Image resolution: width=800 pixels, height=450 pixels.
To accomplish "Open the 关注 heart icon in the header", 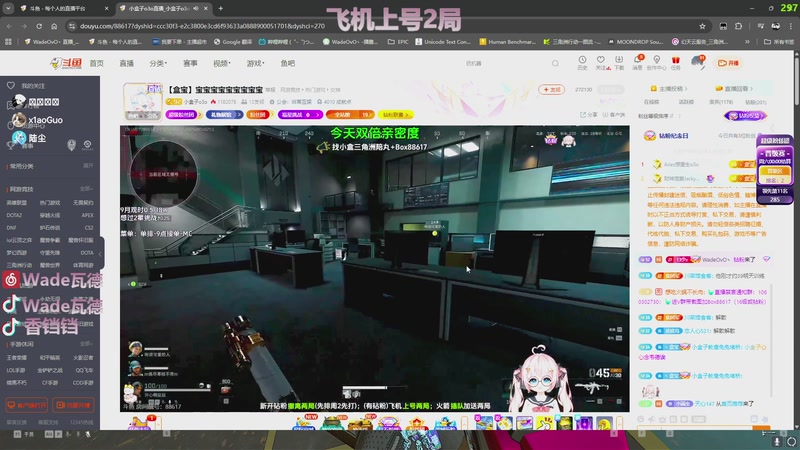I will pyautogui.click(x=601, y=62).
